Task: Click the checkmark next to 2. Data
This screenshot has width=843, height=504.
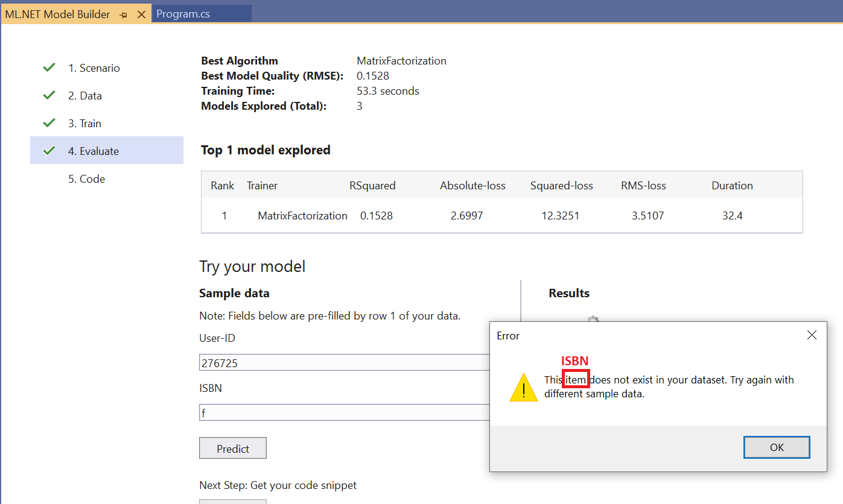Action: click(x=49, y=95)
